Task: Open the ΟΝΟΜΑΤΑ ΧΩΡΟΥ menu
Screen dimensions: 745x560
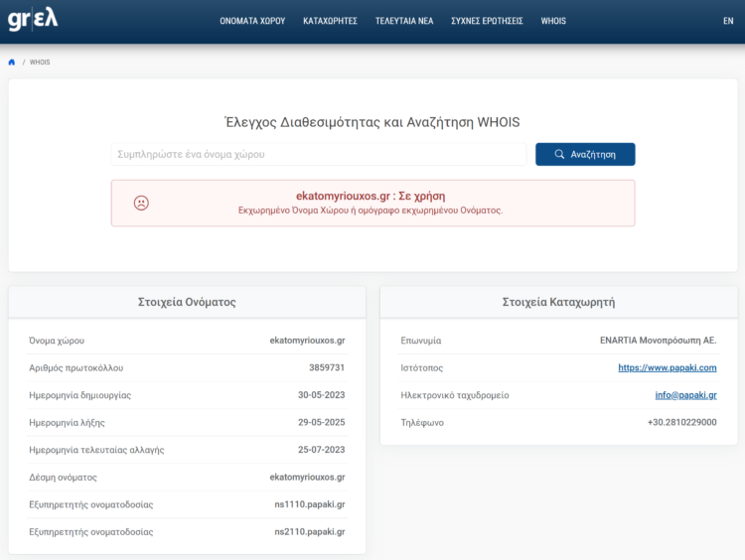Action: (x=252, y=21)
